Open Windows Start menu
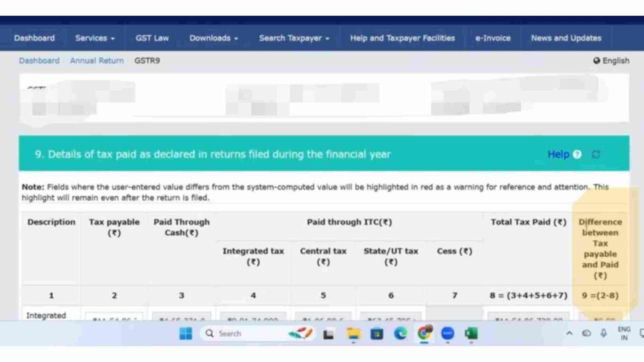The height and width of the screenshot is (362, 644). point(186,333)
